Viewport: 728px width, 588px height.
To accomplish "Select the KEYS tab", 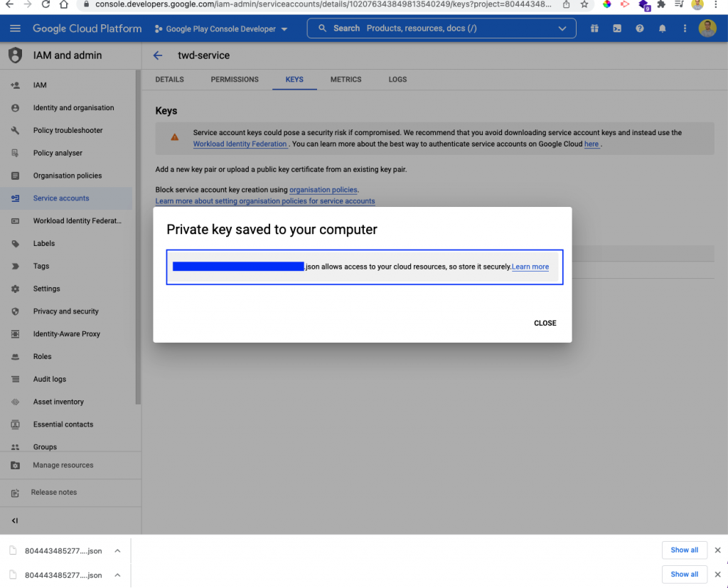I will pyautogui.click(x=294, y=80).
